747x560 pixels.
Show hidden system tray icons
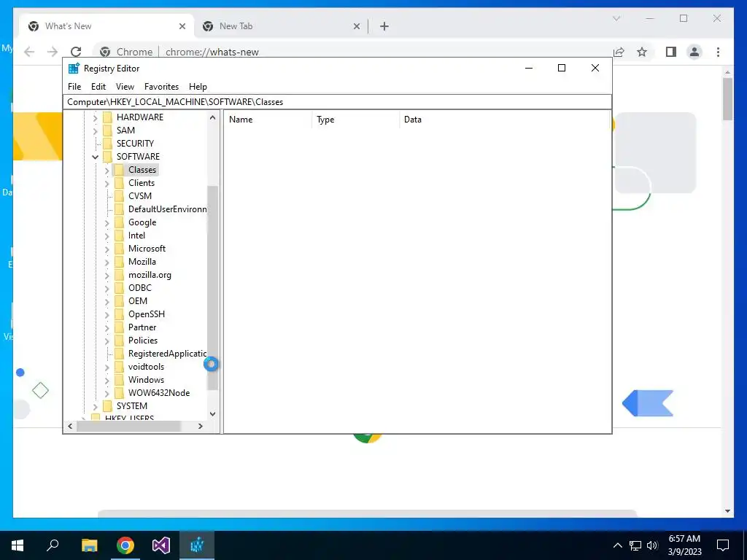coord(617,545)
